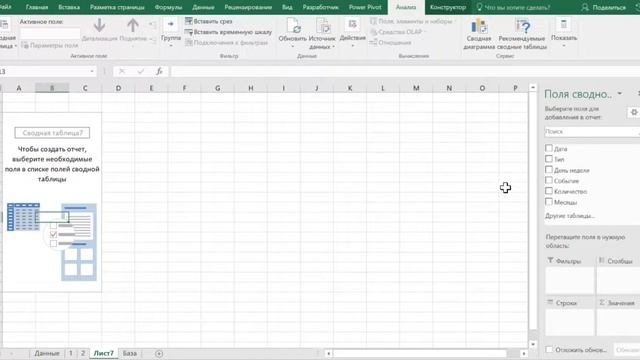Enable the Отложить обновление checkbox
640x360 pixels.
[x=549, y=349]
